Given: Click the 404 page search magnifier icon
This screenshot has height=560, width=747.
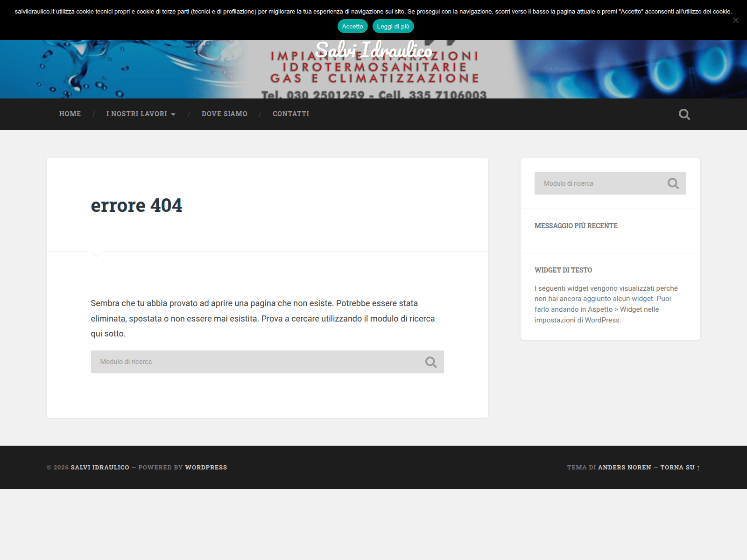Looking at the screenshot, I should 430,362.
